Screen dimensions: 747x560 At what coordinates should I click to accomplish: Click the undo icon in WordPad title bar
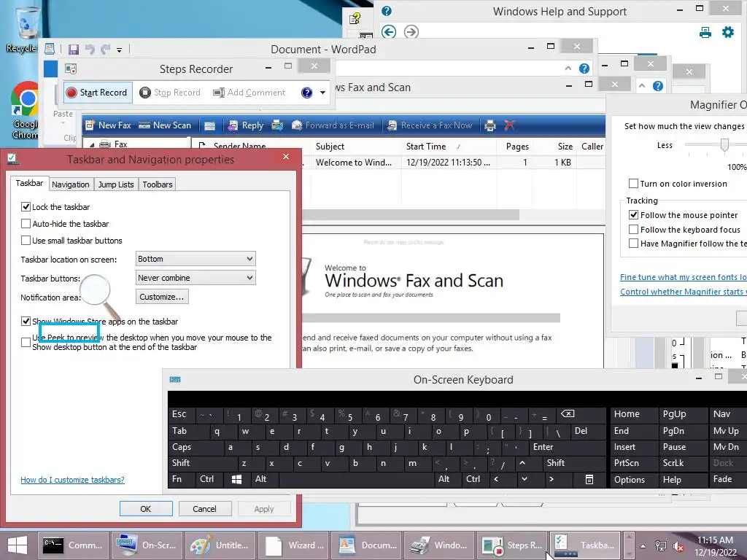point(90,50)
